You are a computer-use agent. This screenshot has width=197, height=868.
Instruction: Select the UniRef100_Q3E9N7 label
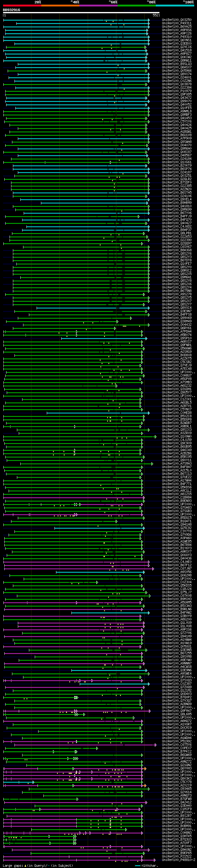pos(177,311)
